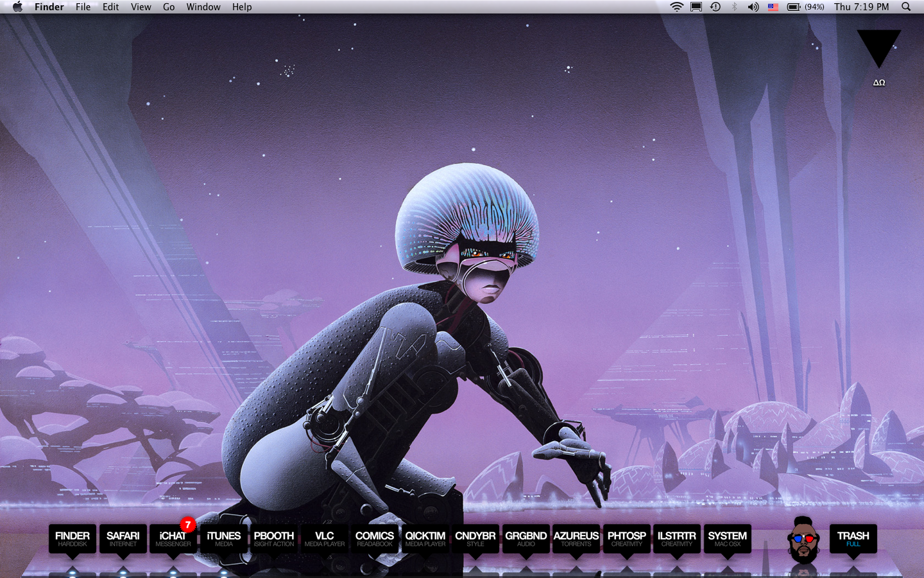
Task: Open the Apple menu
Action: pyautogui.click(x=17, y=7)
